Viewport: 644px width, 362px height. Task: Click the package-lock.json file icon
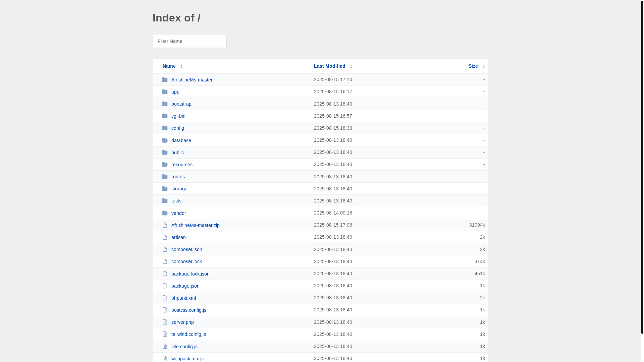click(165, 274)
